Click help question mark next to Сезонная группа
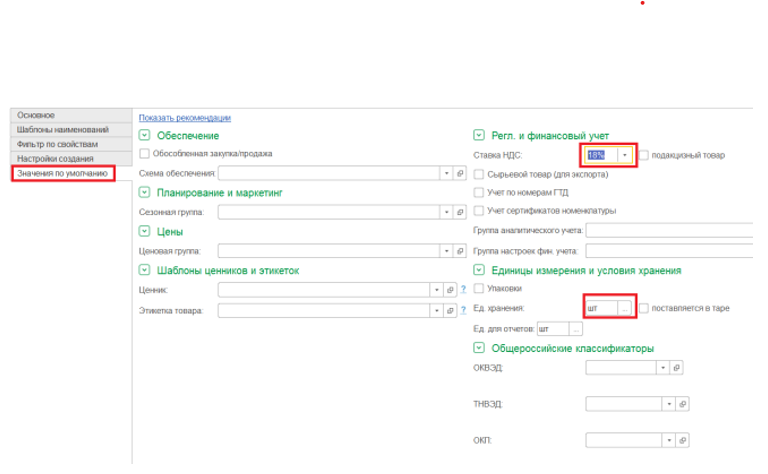The image size is (768, 474). [x=464, y=212]
